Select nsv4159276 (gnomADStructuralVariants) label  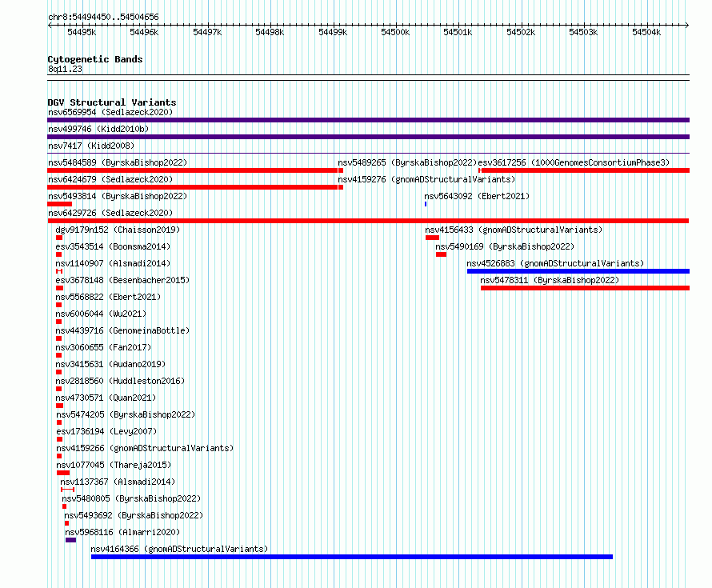pyautogui.click(x=427, y=179)
